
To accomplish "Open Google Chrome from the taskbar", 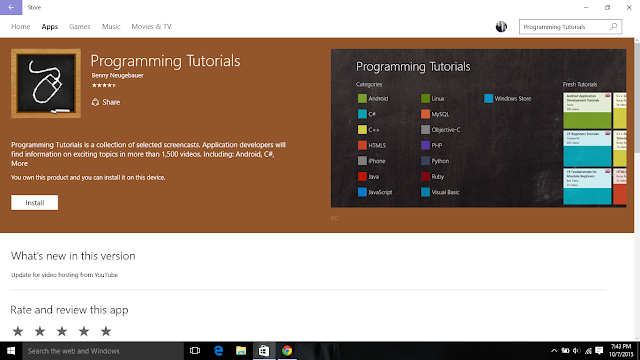I will 287,351.
